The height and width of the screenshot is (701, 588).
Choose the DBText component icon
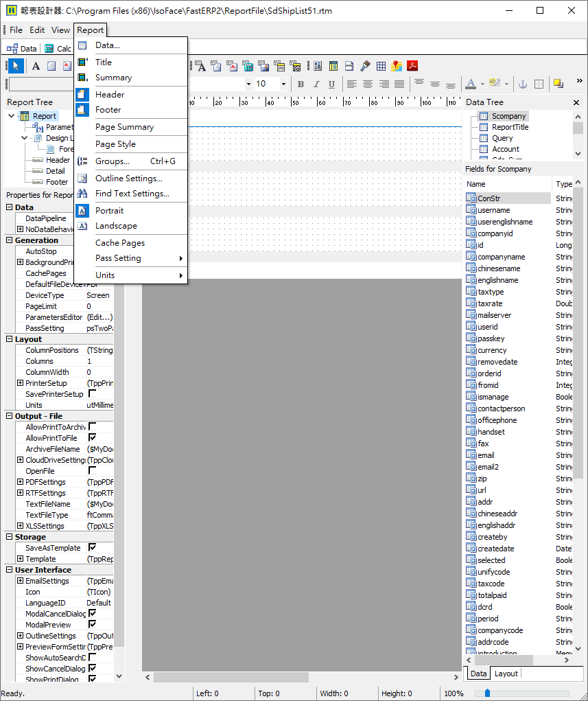click(200, 66)
